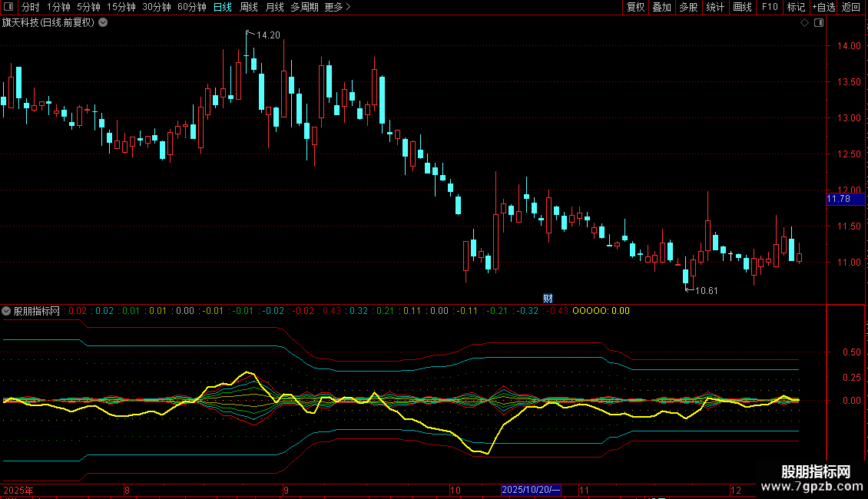Click the 叠加 overlay button
This screenshot has height=499, width=868.
pyautogui.click(x=661, y=7)
